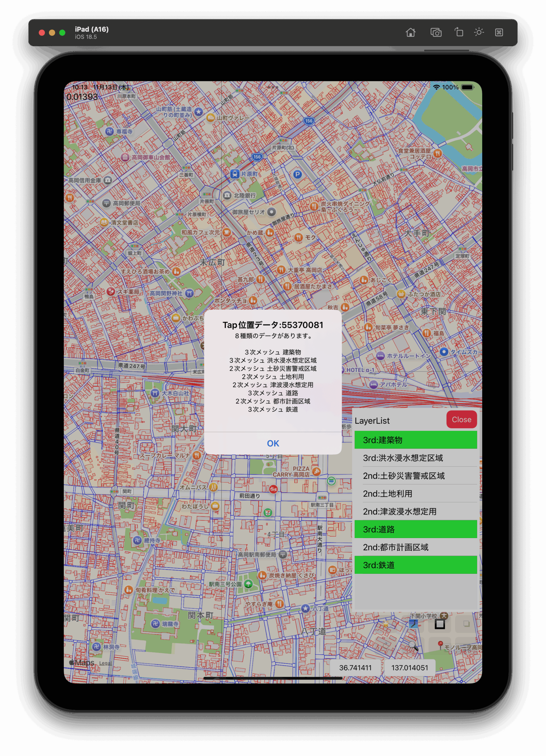Select the 2nd:土砂災害警戒区域 layer row
The image size is (546, 756).
point(416,476)
